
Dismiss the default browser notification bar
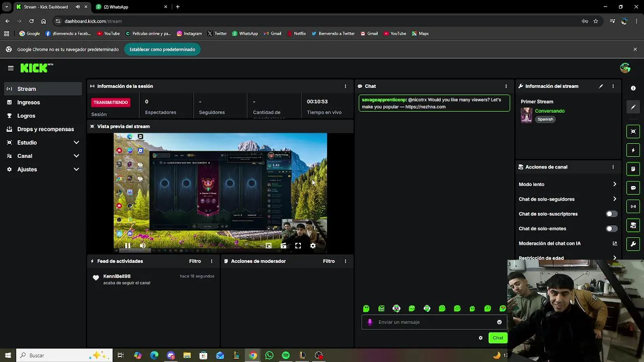pyautogui.click(x=635, y=49)
